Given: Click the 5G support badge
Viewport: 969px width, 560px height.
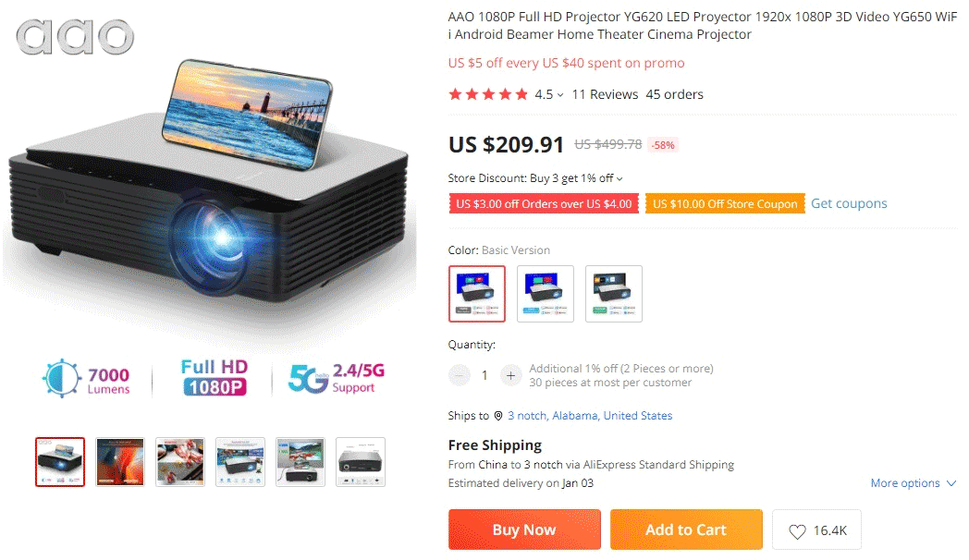Looking at the screenshot, I should [x=337, y=378].
